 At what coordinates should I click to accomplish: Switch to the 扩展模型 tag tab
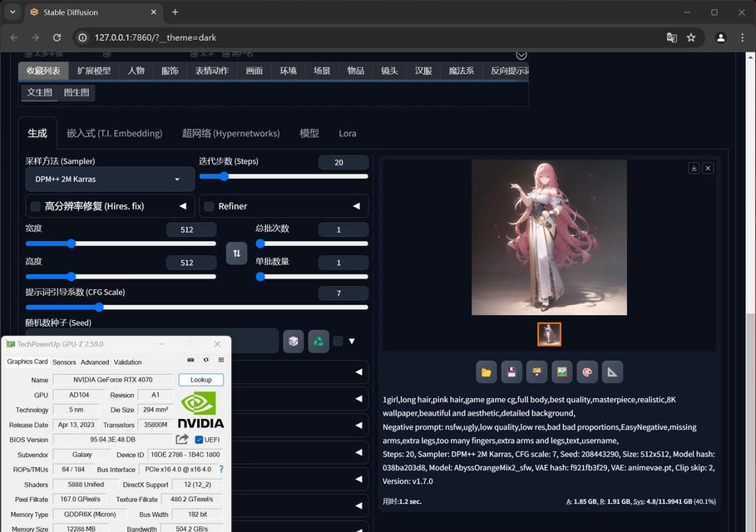point(94,71)
